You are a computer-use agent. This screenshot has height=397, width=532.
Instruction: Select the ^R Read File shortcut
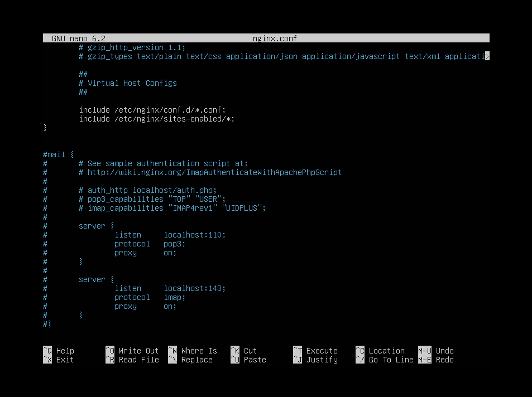pos(132,360)
